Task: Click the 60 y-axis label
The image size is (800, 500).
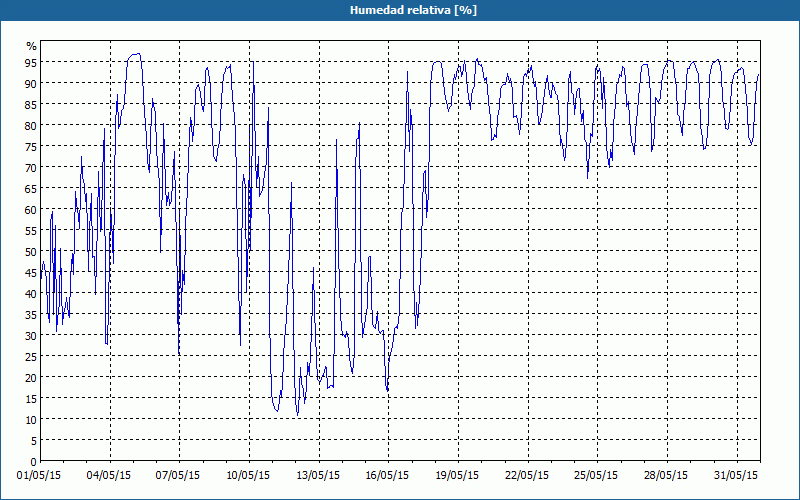Action: click(31, 209)
